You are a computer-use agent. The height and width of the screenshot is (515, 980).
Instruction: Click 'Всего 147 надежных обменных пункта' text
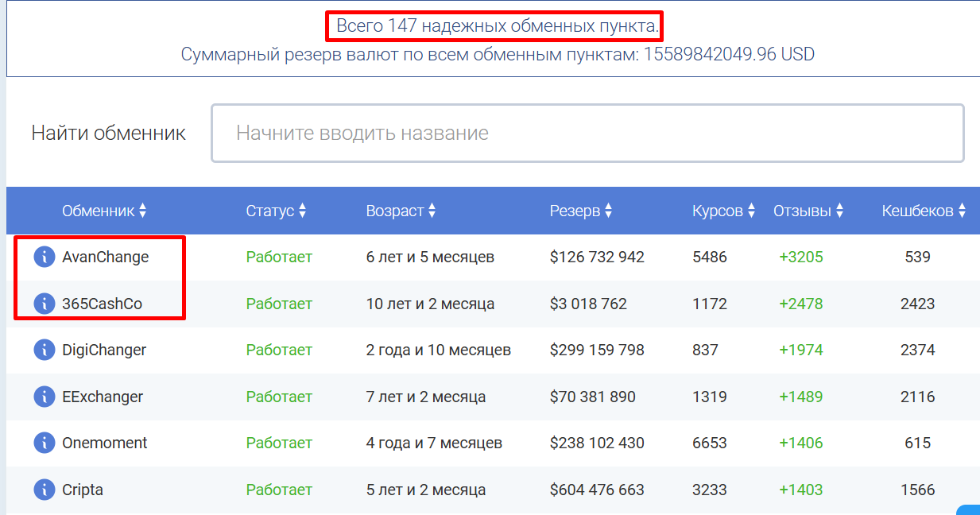pyautogui.click(x=496, y=26)
